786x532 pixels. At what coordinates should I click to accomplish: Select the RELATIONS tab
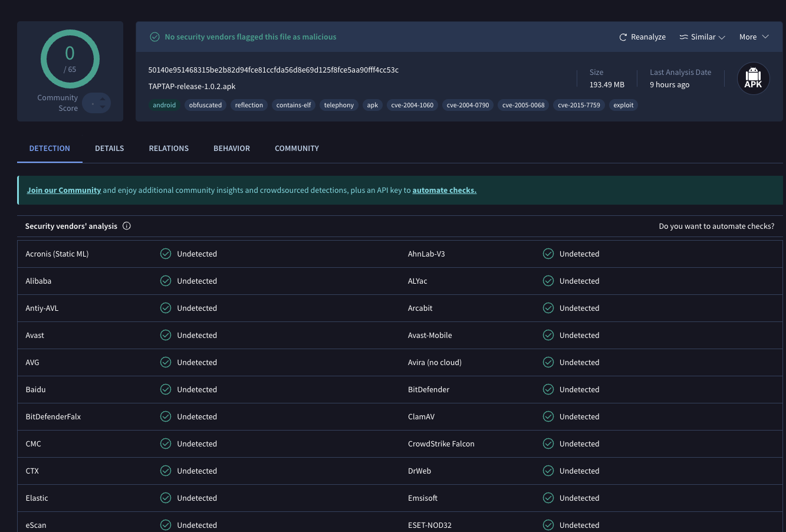tap(169, 148)
